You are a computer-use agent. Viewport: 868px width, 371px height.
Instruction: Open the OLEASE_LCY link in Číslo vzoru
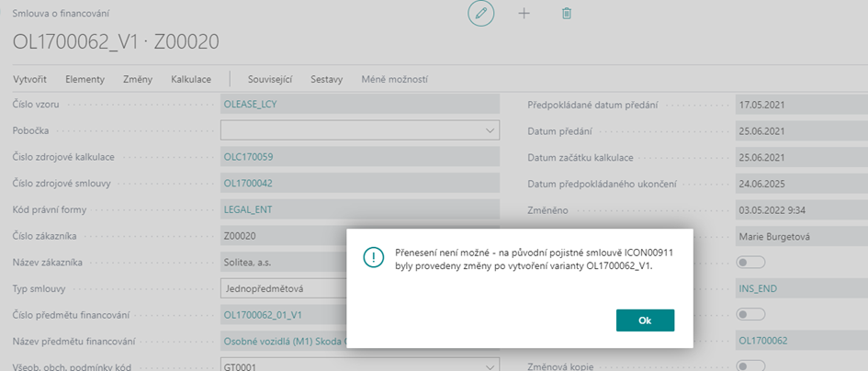click(x=250, y=104)
